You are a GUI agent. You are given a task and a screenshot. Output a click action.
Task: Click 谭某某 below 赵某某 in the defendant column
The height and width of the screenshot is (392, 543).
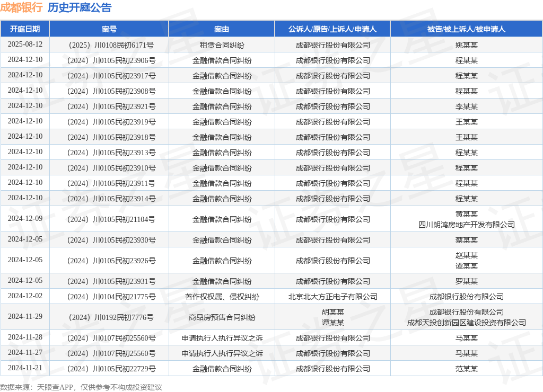coord(467,266)
